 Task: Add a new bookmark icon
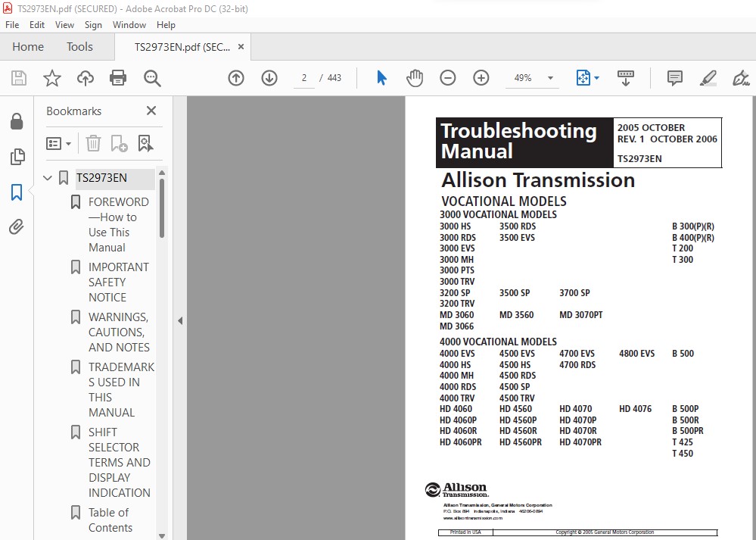pos(119,143)
